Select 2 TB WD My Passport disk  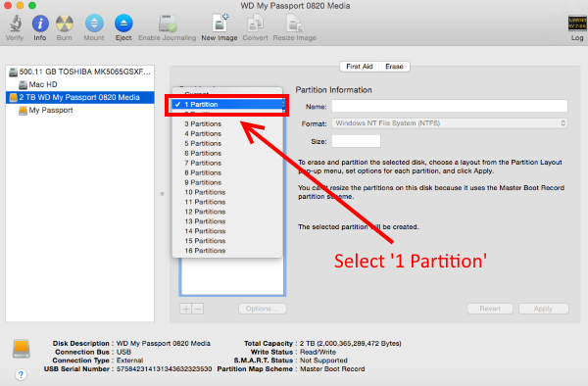80,97
